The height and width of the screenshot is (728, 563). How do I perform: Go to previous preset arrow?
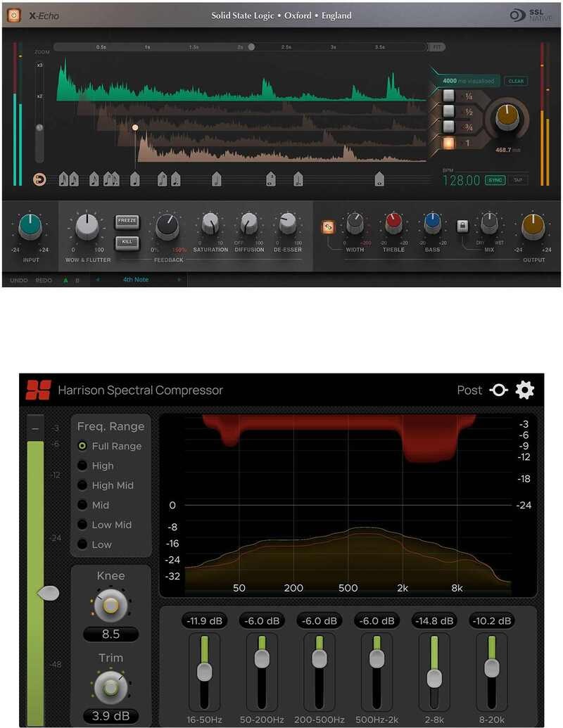[x=98, y=280]
